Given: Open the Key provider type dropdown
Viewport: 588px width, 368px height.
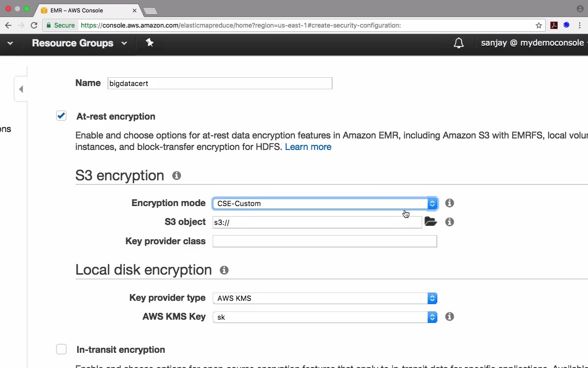Looking at the screenshot, I should tap(324, 298).
